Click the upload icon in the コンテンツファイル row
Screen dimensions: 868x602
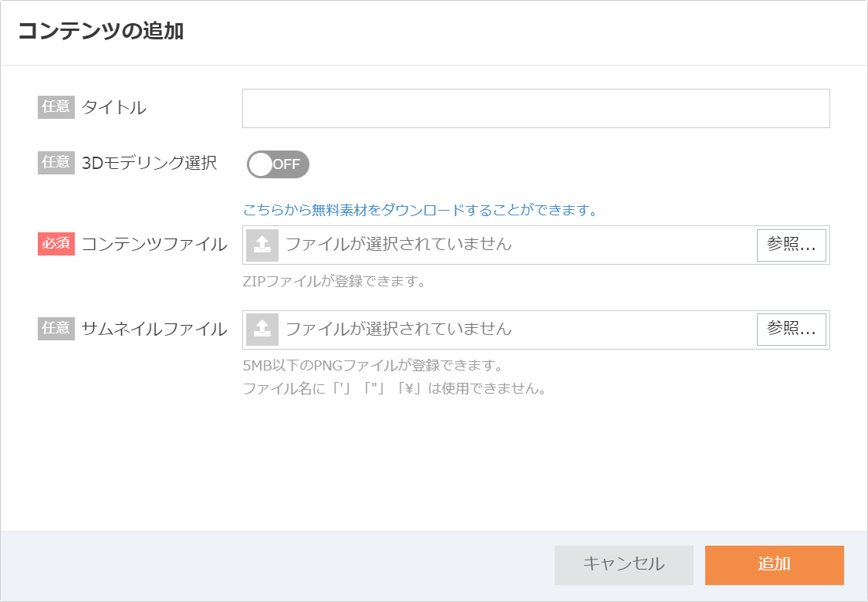point(262,245)
